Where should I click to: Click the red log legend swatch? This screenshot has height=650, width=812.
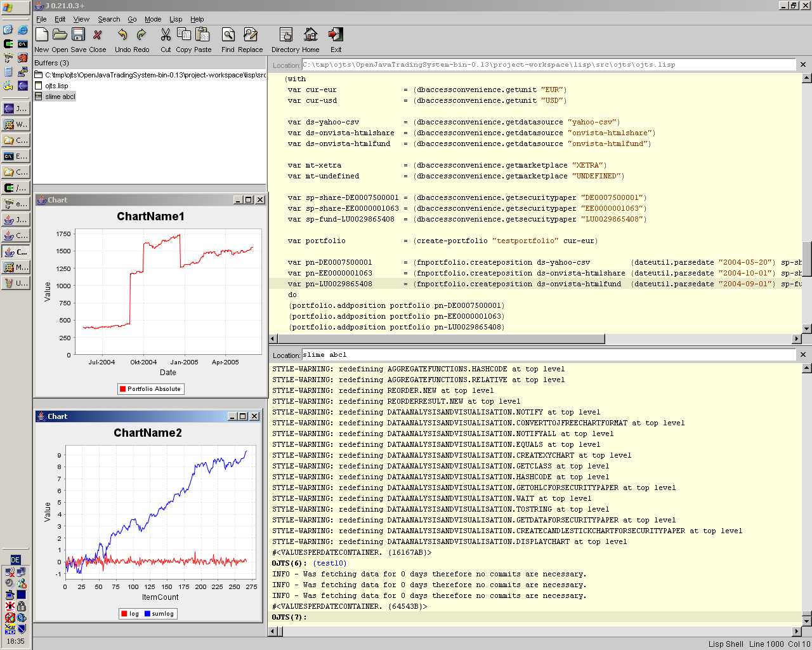pos(124,614)
